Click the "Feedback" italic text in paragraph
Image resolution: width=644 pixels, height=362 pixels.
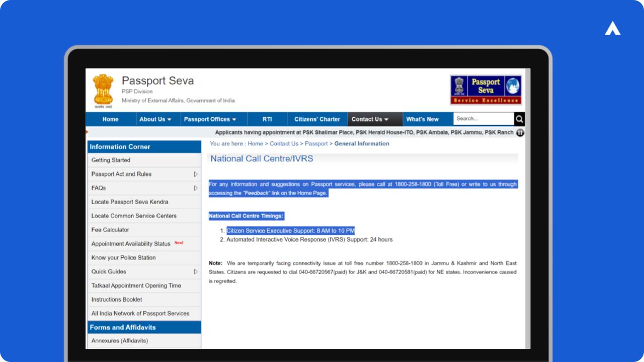(x=257, y=193)
